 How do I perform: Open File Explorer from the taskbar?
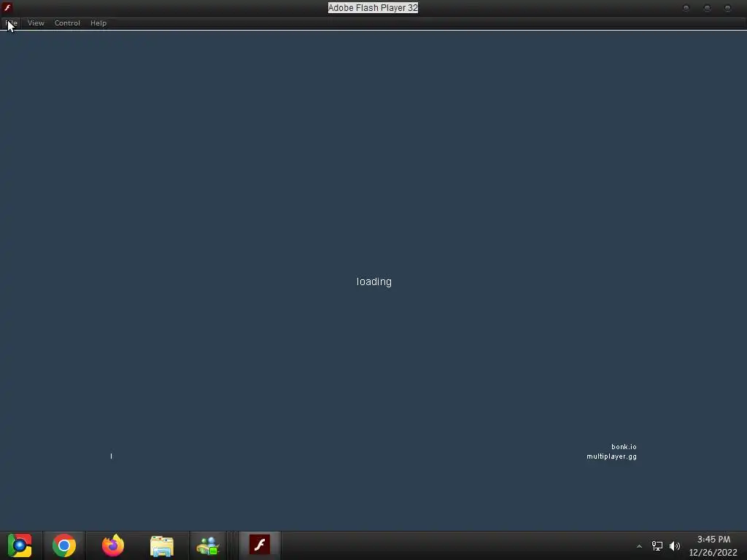(162, 545)
